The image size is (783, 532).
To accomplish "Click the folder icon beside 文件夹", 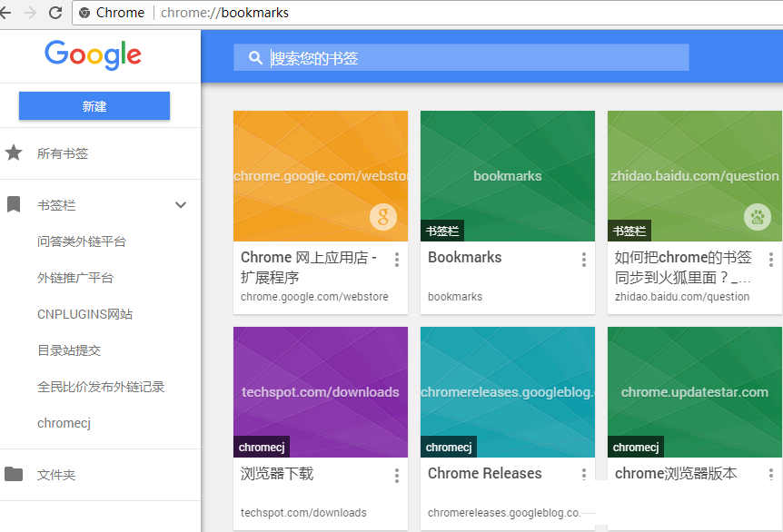I will [x=14, y=474].
